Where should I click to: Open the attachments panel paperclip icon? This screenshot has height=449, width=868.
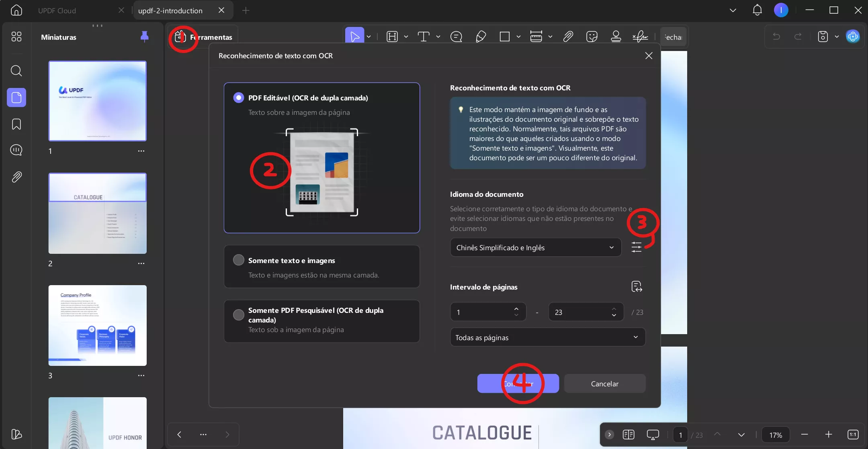pyautogui.click(x=16, y=177)
